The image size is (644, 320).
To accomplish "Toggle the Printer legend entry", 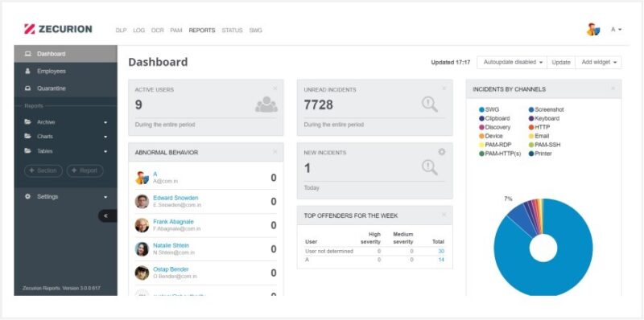I will click(540, 154).
